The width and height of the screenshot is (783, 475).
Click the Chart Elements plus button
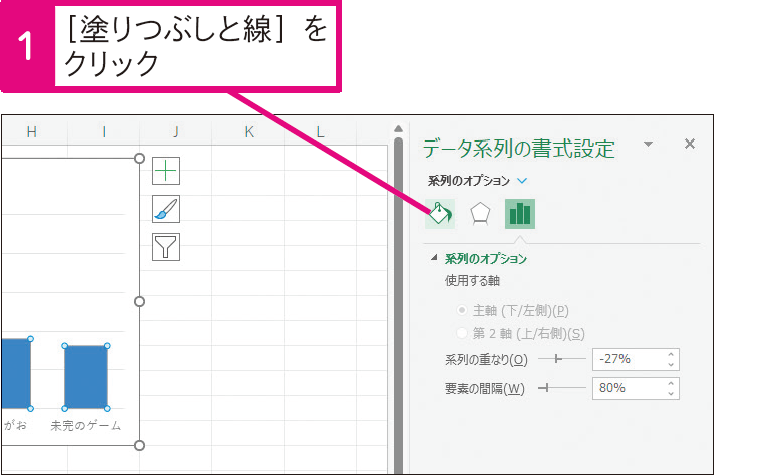(x=166, y=171)
